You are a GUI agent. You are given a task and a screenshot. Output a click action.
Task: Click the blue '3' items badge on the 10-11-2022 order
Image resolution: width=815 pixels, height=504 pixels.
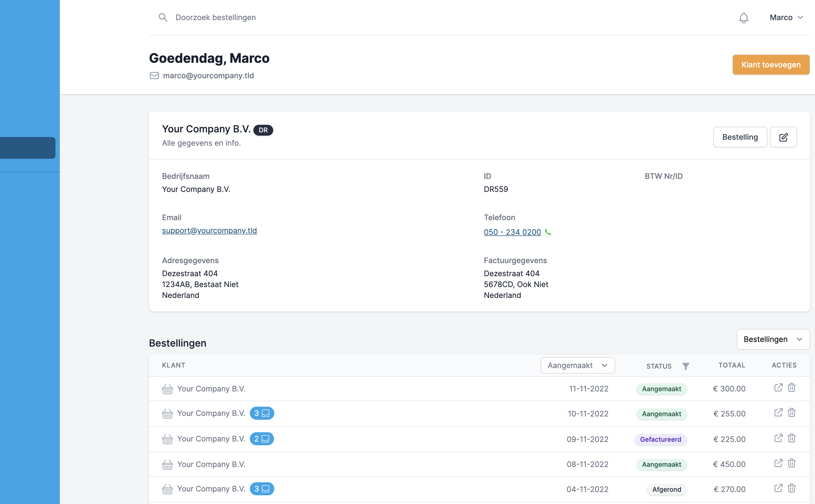262,413
